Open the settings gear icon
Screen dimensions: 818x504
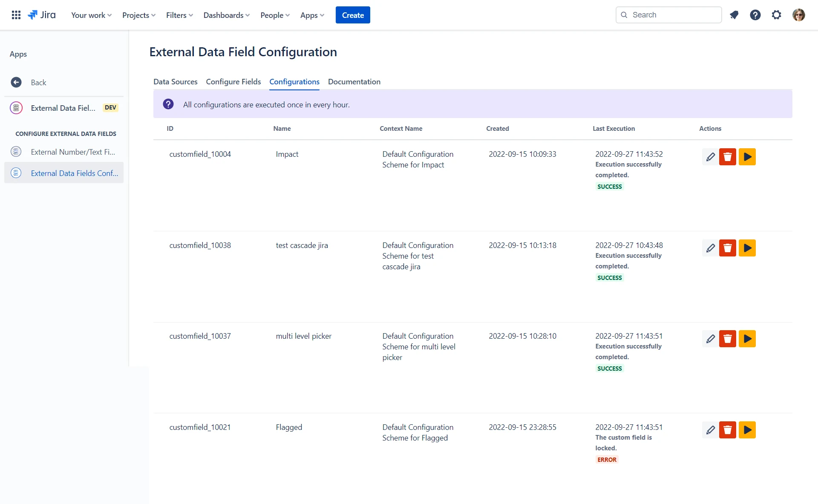click(777, 15)
